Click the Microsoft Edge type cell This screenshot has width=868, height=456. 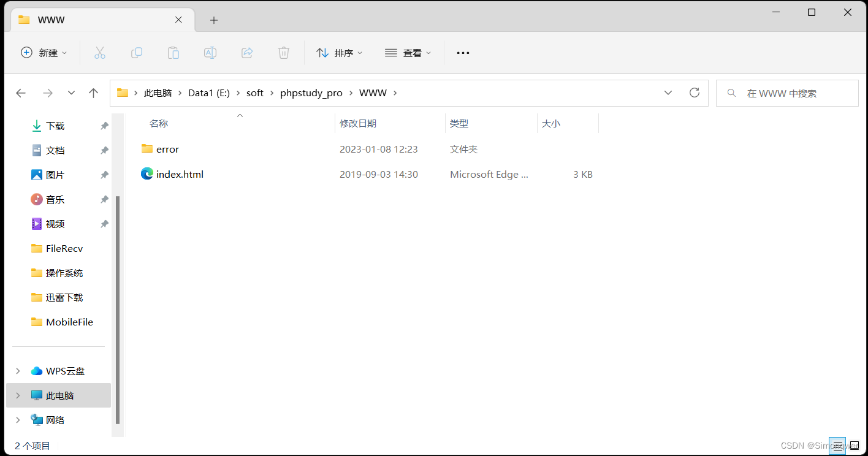(489, 174)
